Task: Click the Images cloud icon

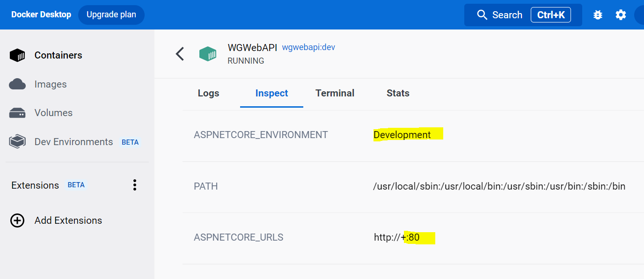Action: point(17,84)
